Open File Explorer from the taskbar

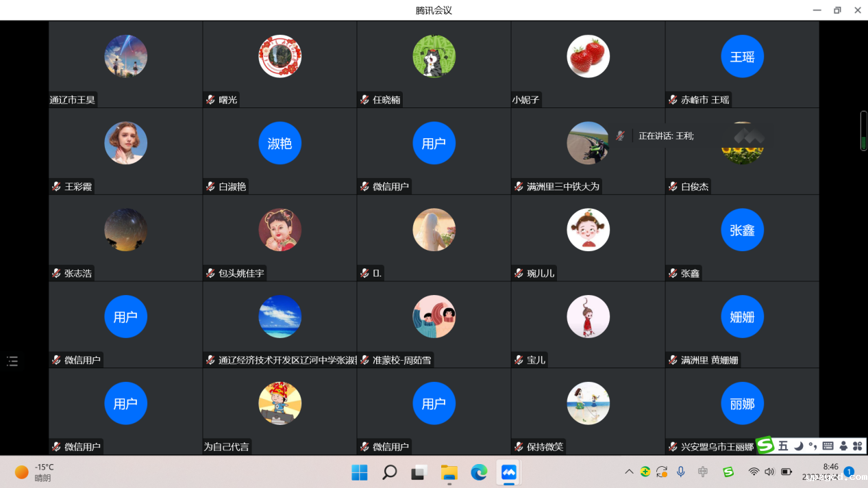click(x=449, y=472)
